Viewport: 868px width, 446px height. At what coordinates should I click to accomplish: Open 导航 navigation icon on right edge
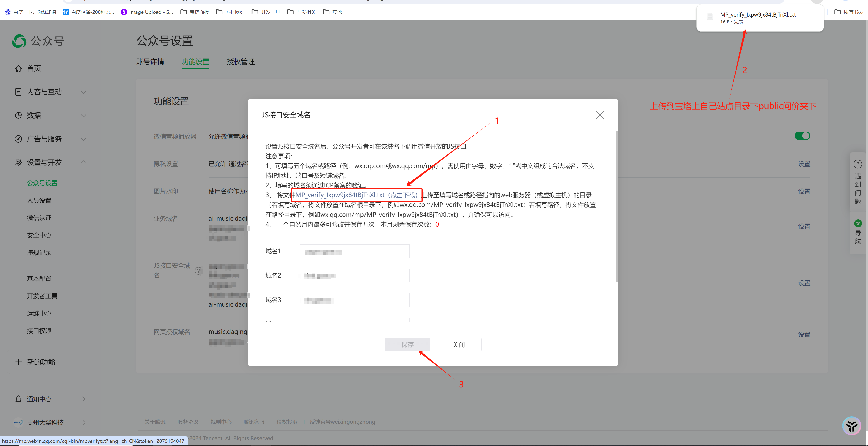(858, 223)
